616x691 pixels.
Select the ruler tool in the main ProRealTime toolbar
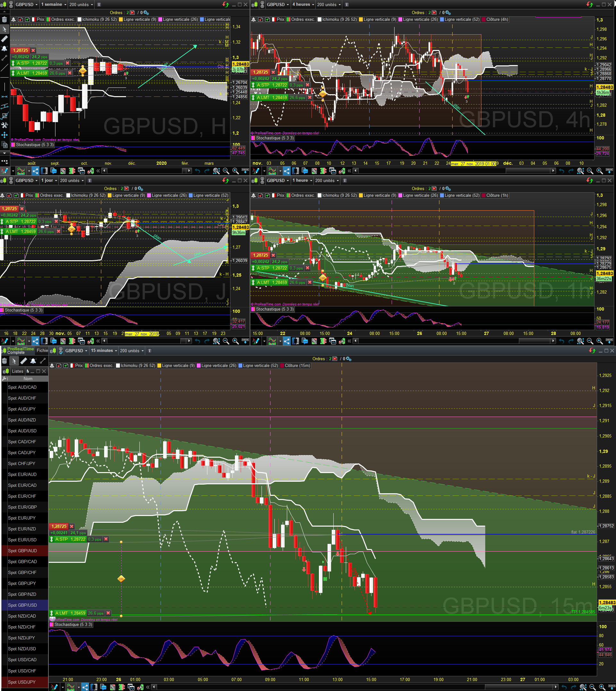click(23, 361)
